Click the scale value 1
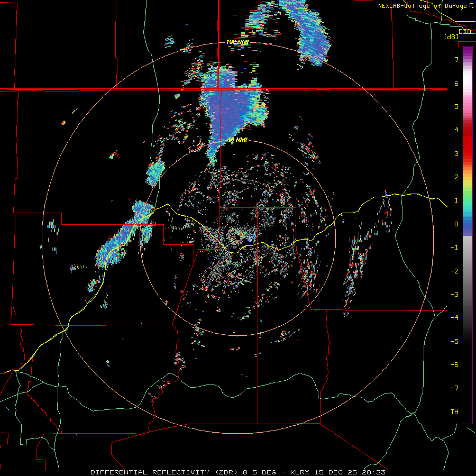The height and width of the screenshot is (476, 476). tap(456, 200)
